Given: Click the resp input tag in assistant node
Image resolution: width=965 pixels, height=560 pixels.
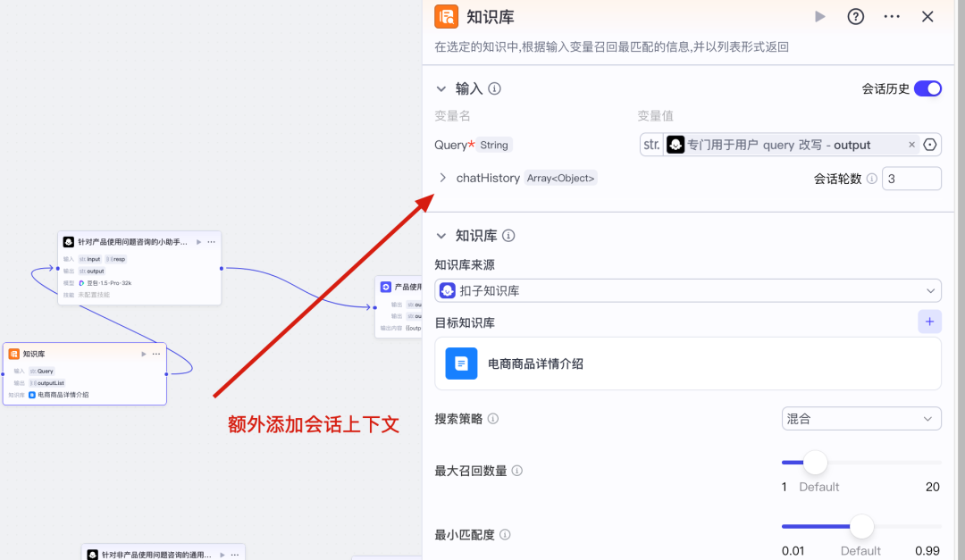Looking at the screenshot, I should [x=115, y=259].
